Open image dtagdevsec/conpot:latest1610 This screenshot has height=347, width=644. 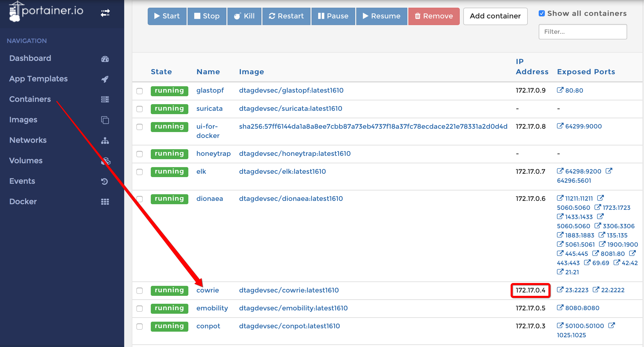pos(290,326)
